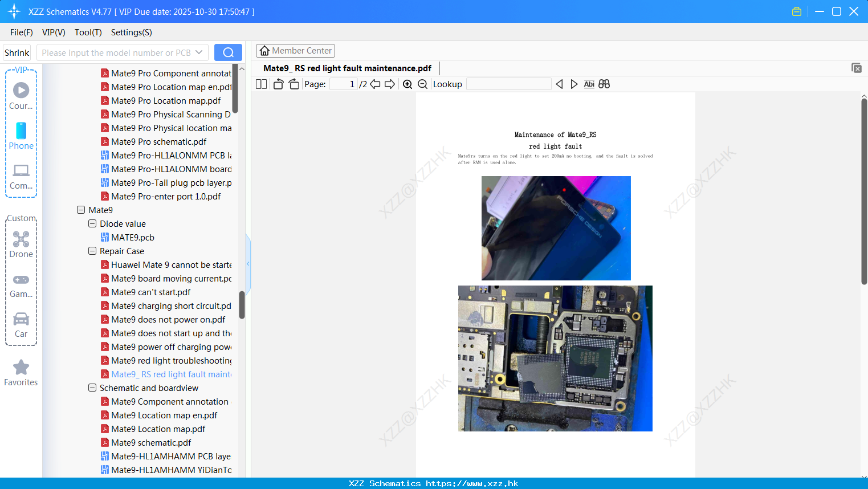
Task: Zoom out of the PDF
Action: point(423,84)
